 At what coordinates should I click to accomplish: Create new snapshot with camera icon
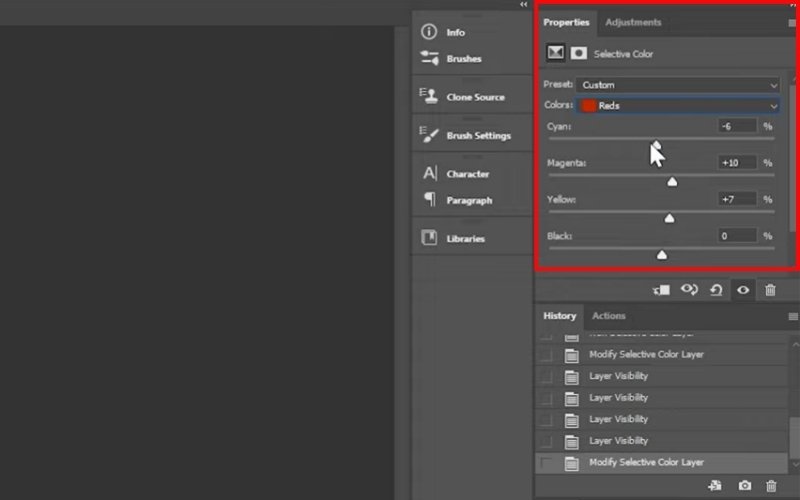tap(744, 485)
